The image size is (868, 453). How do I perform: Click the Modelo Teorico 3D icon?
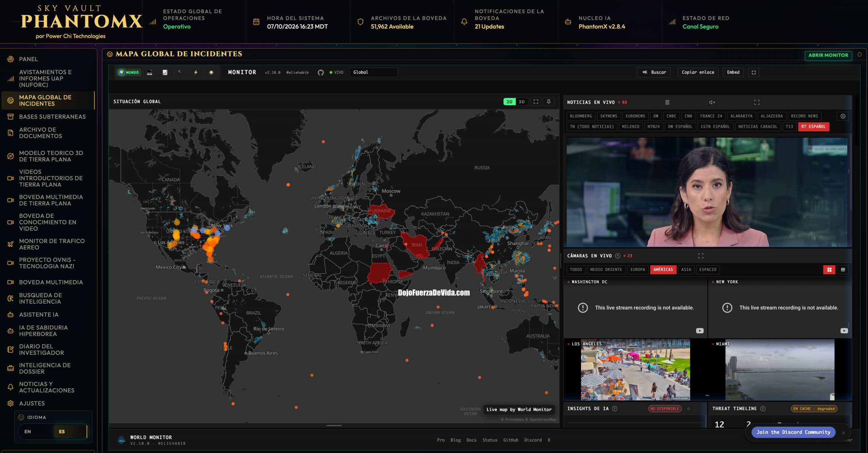[x=11, y=156]
